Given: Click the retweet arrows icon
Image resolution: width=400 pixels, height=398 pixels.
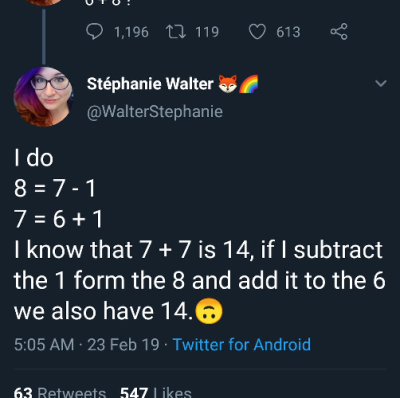Looking at the screenshot, I should [176, 32].
